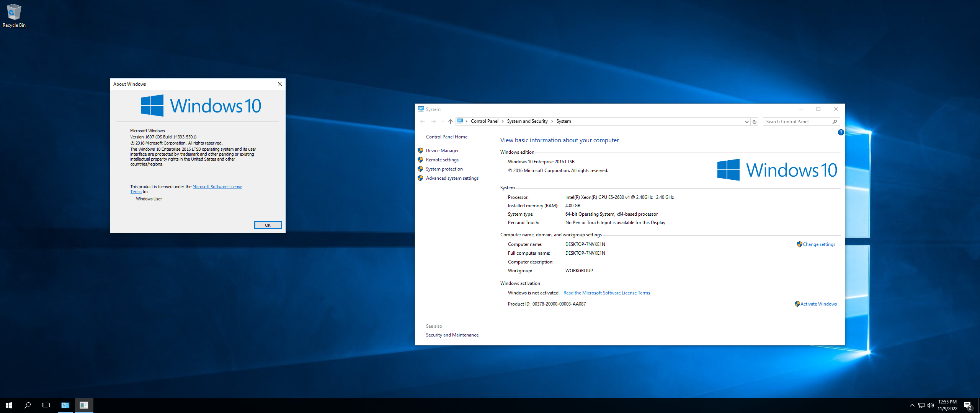Viewport: 980px width, 413px height.
Task: Open Control Panel Home
Action: tap(446, 137)
